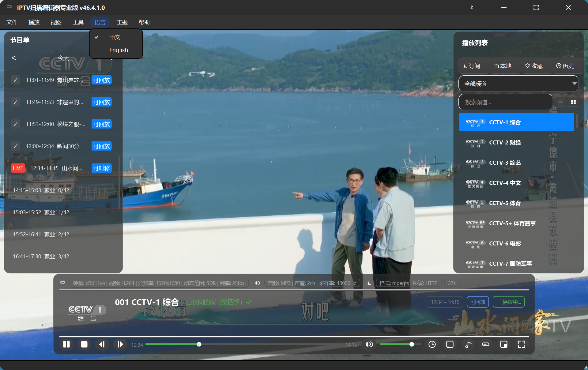Switch channel list to list view
The width and height of the screenshot is (588, 370).
(560, 102)
